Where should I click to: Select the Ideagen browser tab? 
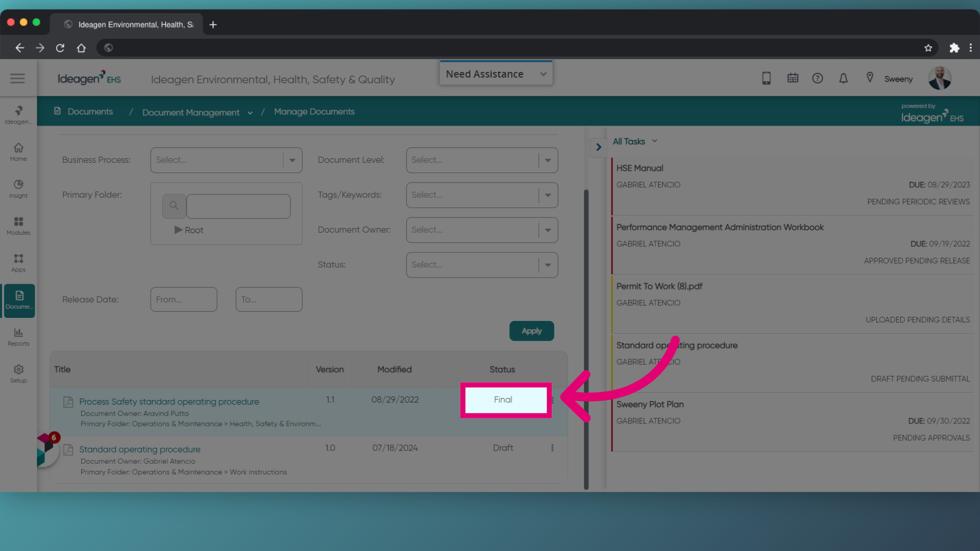coord(128,24)
